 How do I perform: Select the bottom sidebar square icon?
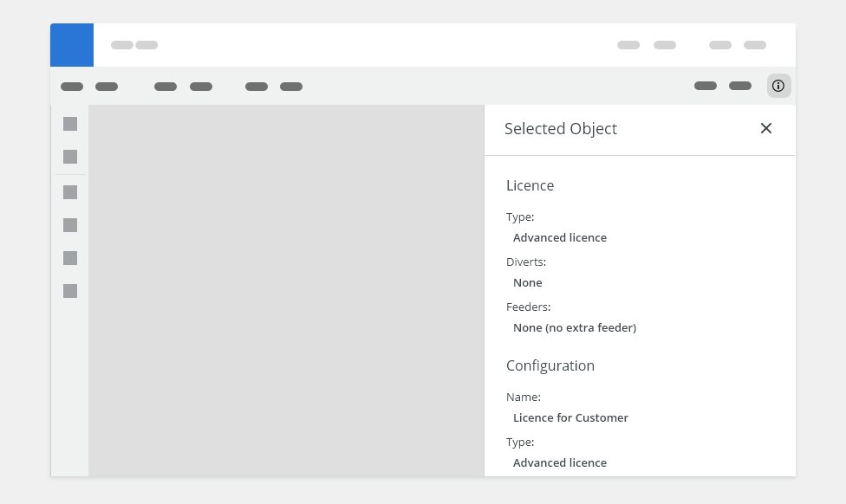[70, 291]
